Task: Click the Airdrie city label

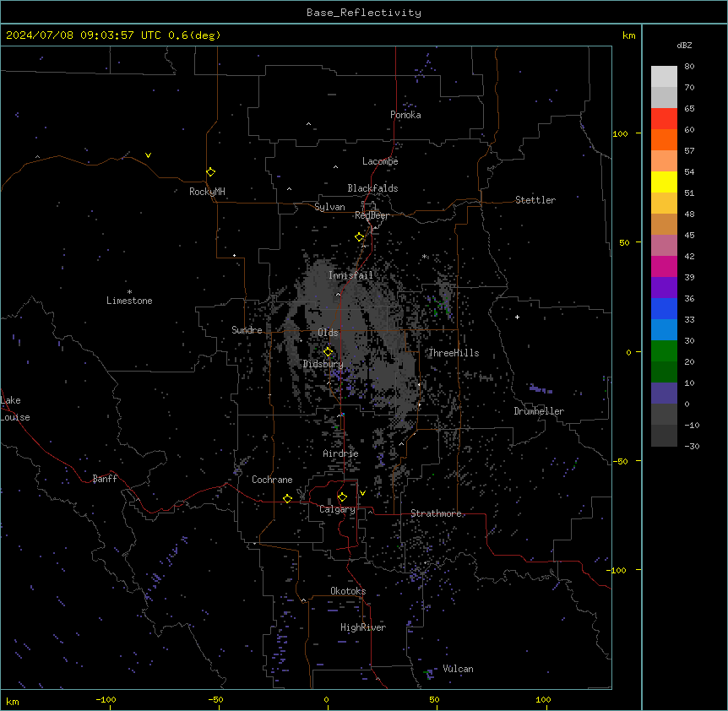Action: pyautogui.click(x=340, y=454)
